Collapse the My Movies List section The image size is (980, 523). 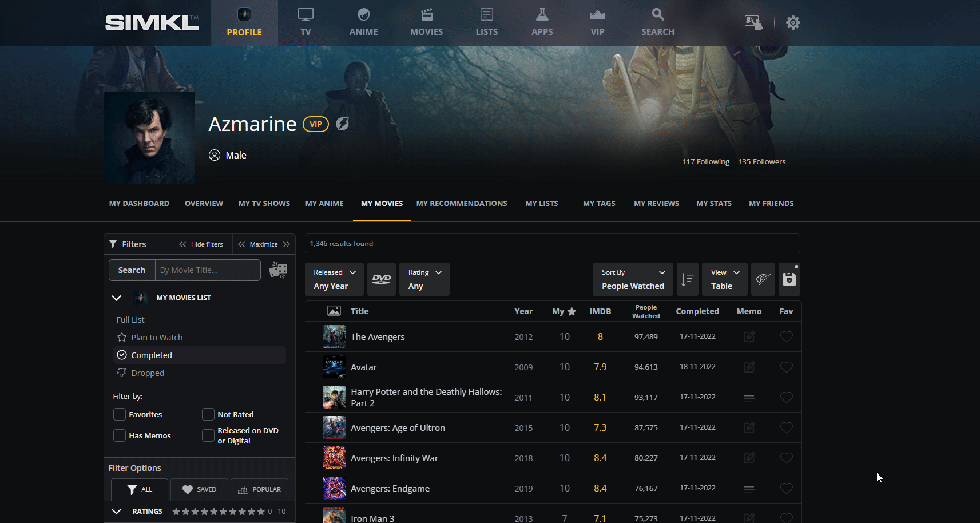[x=117, y=298]
